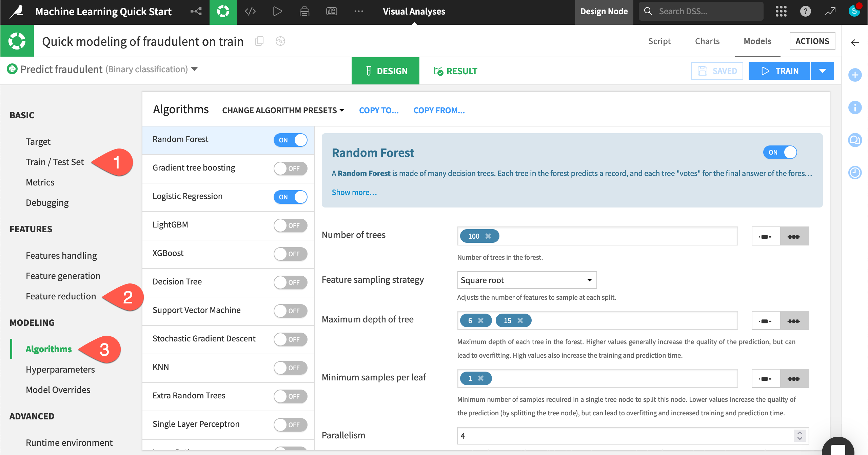Turn on XGBoost algorithm toggle
Screen dimensions: 868x455
coord(290,254)
